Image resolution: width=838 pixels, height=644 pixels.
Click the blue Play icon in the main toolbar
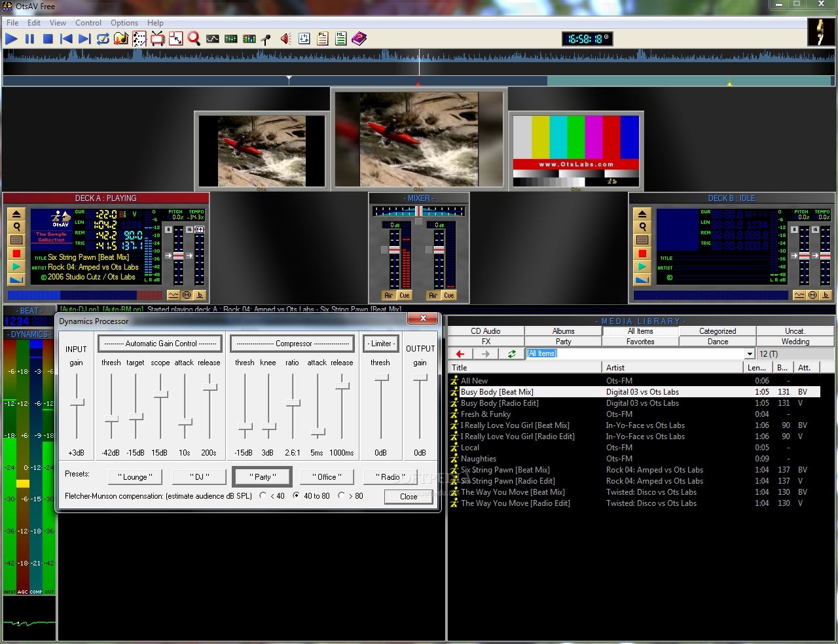point(11,39)
